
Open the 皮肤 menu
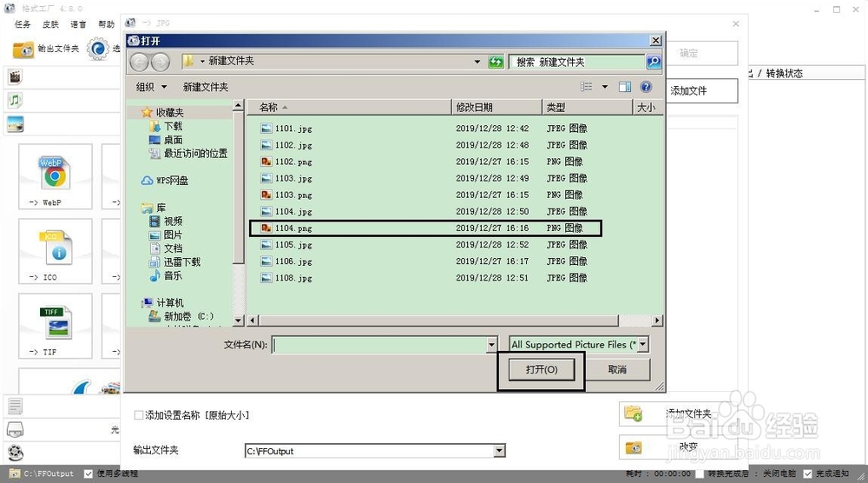pyautogui.click(x=50, y=24)
